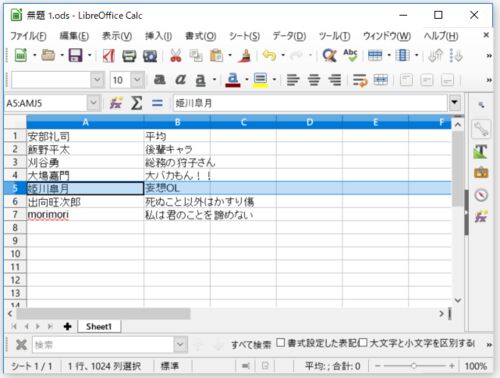Click the zoom in plus button
The width and height of the screenshot is (500, 378).
pos(452,366)
